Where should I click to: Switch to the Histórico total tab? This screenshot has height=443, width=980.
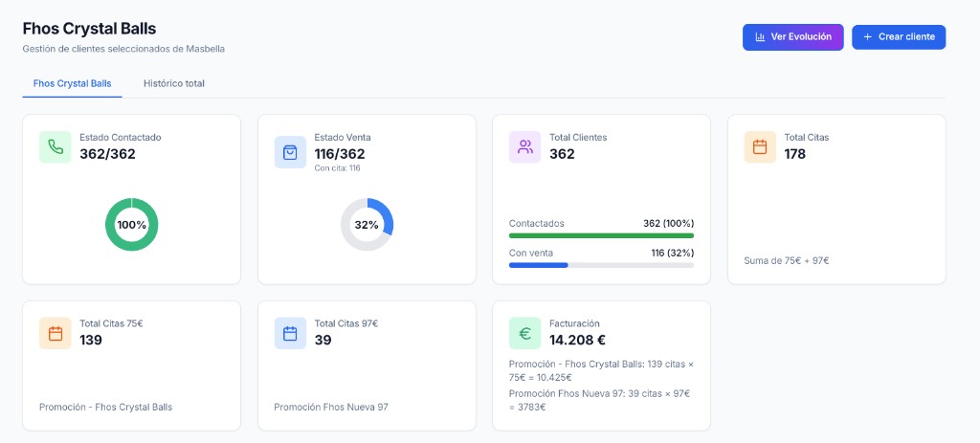[174, 84]
